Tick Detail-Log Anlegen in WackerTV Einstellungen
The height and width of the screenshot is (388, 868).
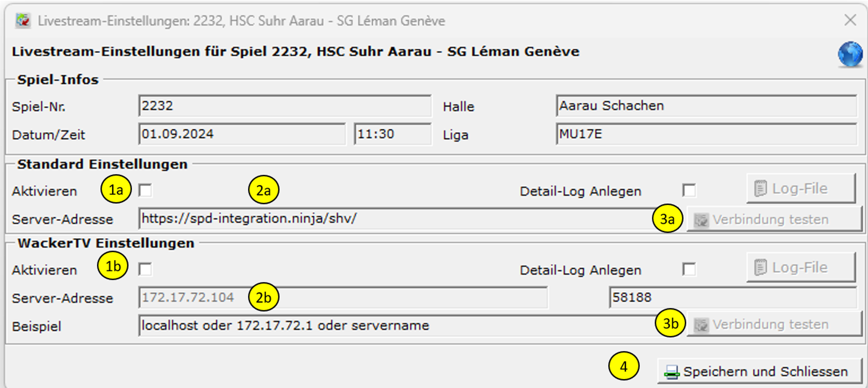click(689, 269)
